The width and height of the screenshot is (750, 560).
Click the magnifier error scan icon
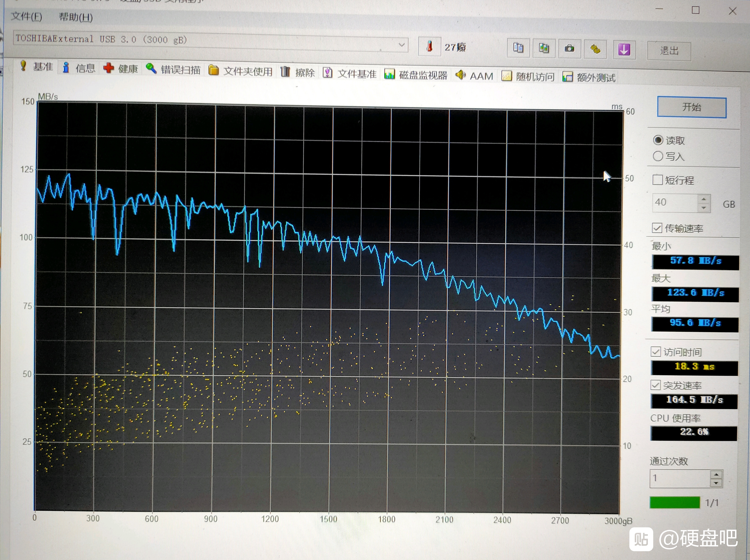[151, 68]
